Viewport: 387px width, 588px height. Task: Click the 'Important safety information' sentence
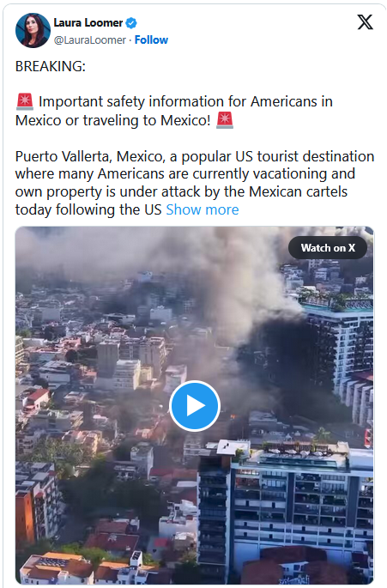tap(174, 111)
